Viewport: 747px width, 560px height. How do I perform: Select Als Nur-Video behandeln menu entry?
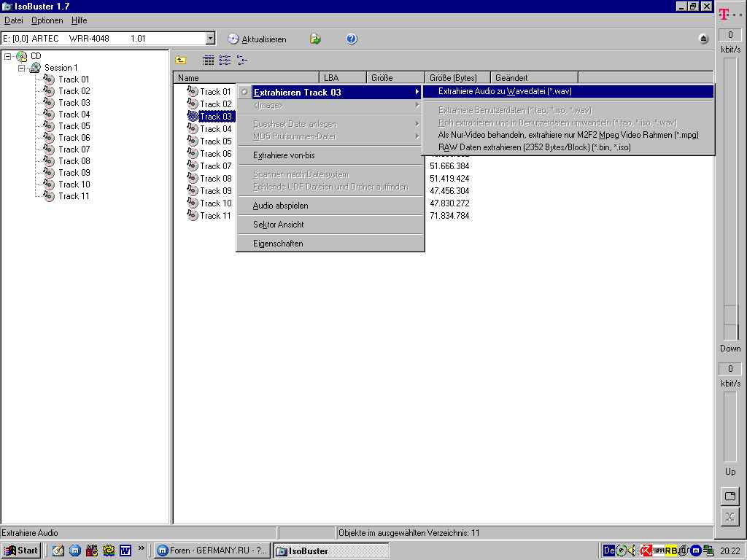coord(568,135)
